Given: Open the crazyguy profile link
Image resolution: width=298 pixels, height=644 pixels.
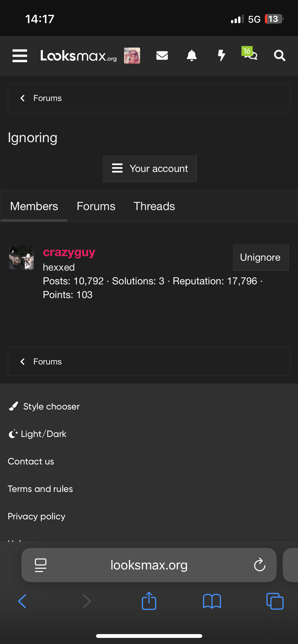Looking at the screenshot, I should coord(69,252).
